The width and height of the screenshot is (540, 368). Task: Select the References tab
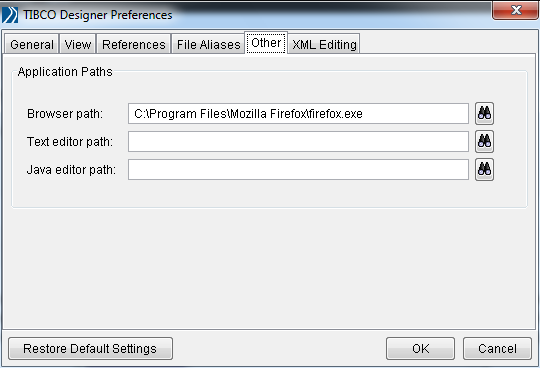pyautogui.click(x=134, y=44)
